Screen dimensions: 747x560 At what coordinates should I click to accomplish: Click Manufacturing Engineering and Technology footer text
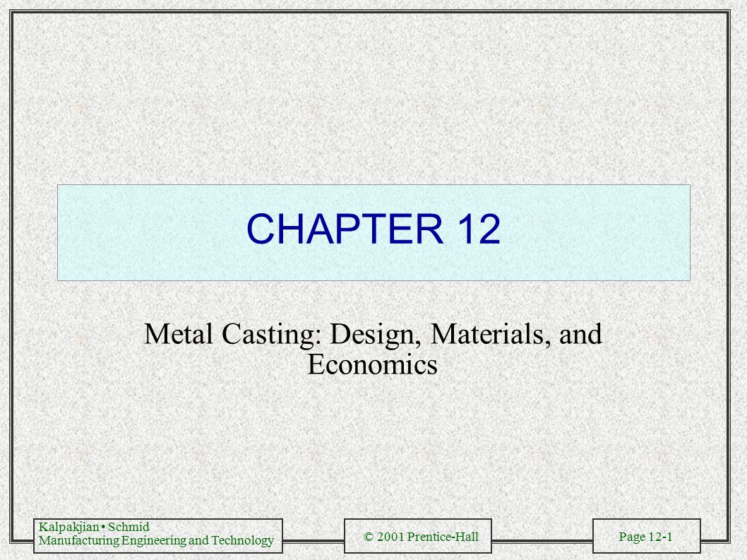[x=156, y=540]
